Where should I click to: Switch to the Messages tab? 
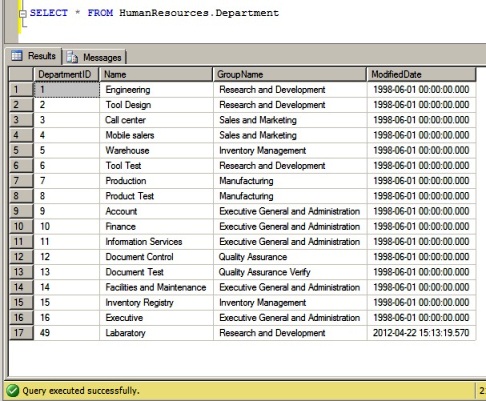(x=94, y=57)
